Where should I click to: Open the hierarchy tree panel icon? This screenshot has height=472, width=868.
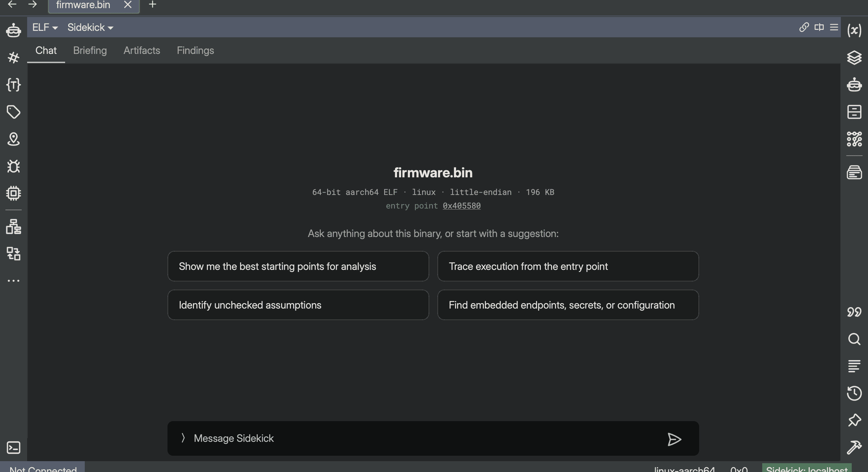(14, 227)
